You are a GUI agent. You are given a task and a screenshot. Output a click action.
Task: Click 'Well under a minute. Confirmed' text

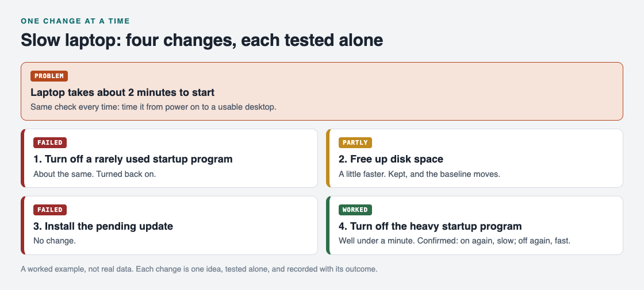pyautogui.click(x=455, y=241)
